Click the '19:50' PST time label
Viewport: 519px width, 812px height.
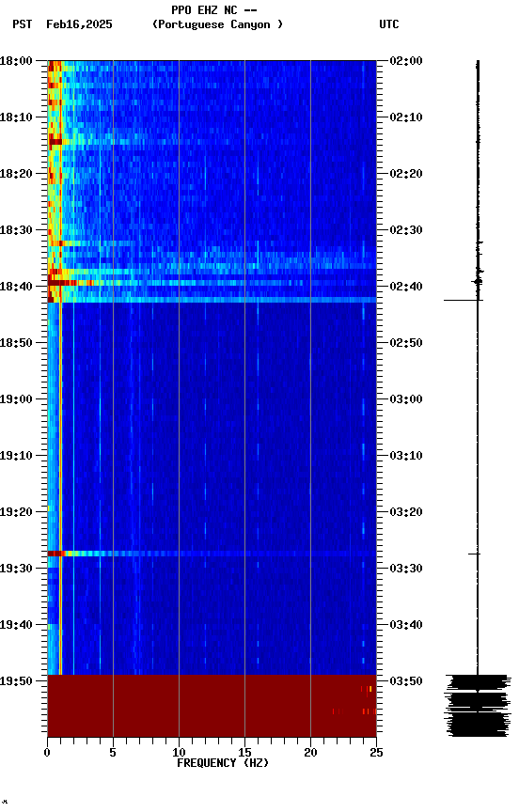coord(16,681)
